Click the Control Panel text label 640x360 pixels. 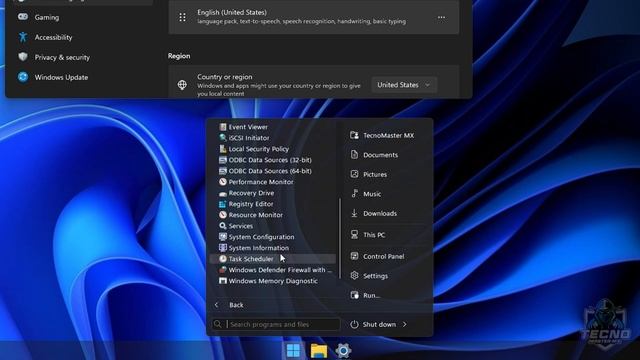tap(384, 256)
